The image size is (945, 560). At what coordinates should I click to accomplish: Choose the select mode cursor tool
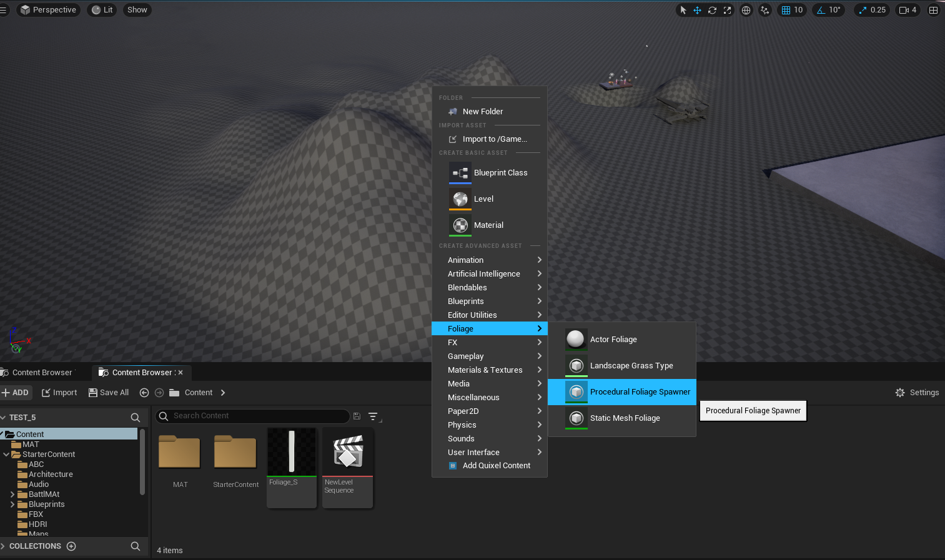tap(683, 10)
